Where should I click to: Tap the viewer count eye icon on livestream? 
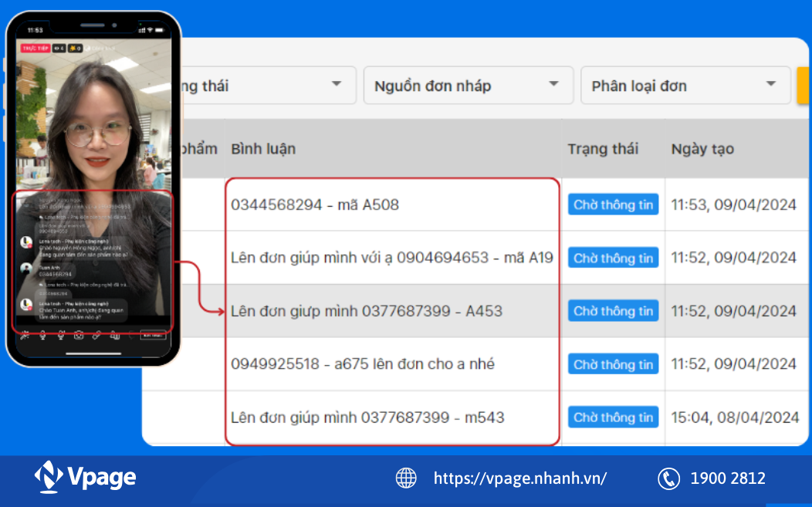tap(59, 48)
